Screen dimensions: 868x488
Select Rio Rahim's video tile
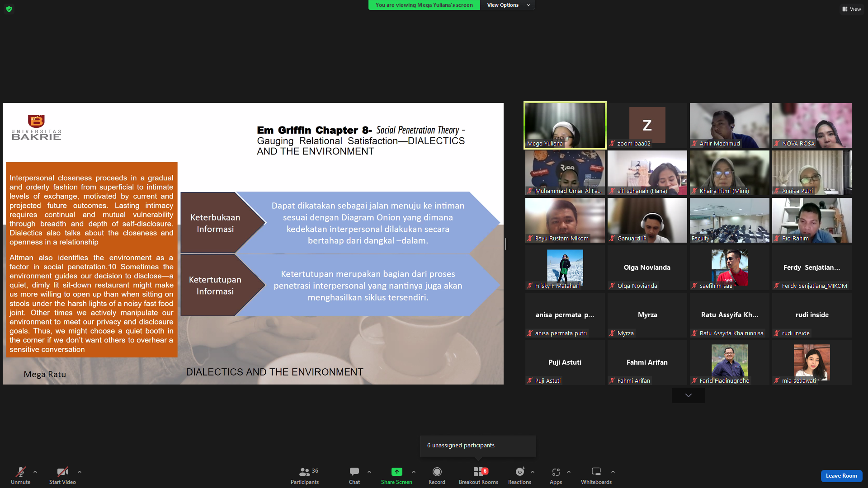point(812,220)
